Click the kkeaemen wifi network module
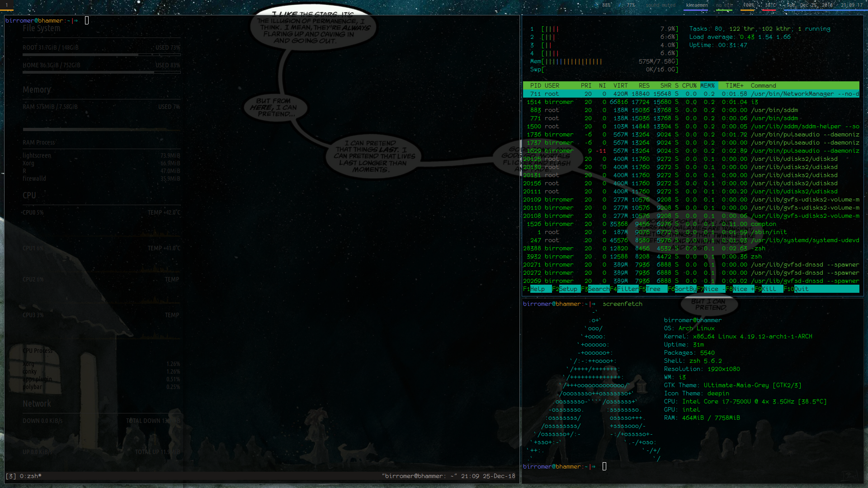The height and width of the screenshot is (488, 868). [x=697, y=5]
